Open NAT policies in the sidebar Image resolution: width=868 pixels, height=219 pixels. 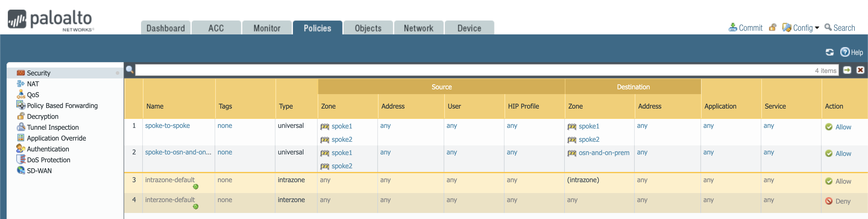33,84
